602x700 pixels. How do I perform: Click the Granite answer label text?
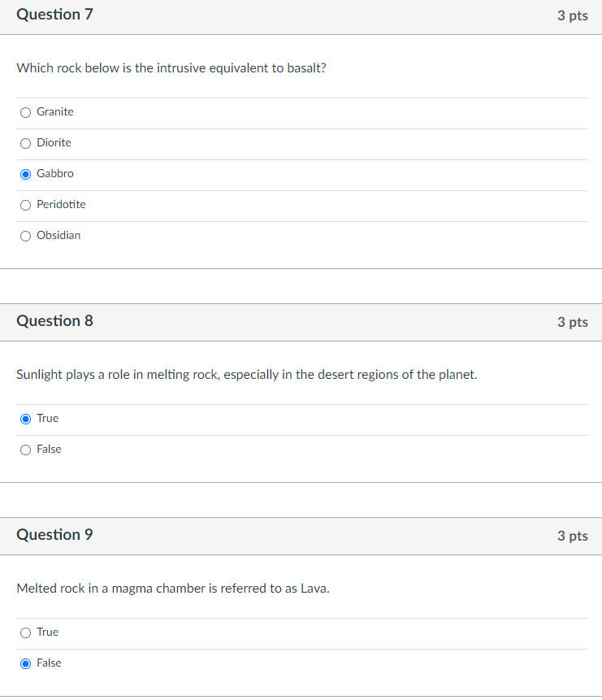(54, 111)
